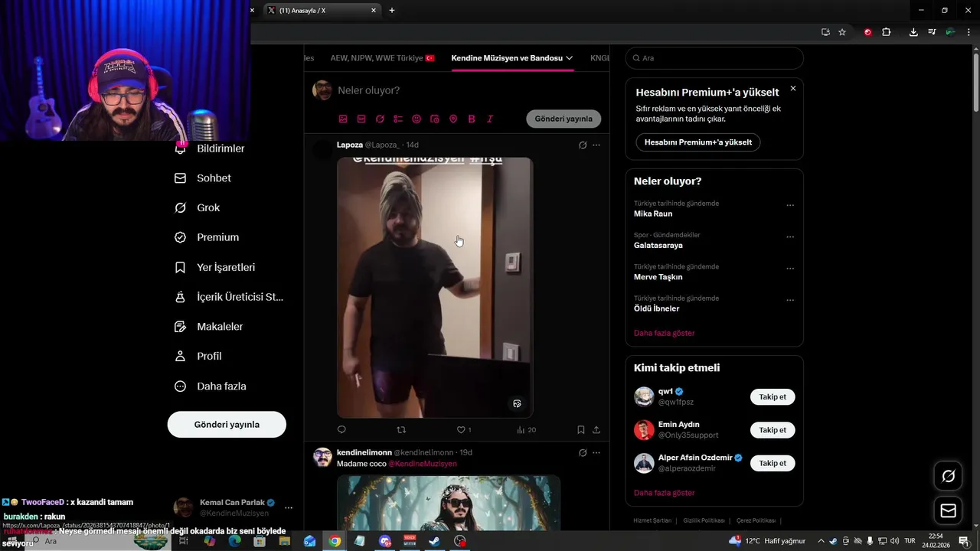The height and width of the screenshot is (551, 980).
Task: Open Yer İşaretleri bookmarks
Action: click(x=215, y=267)
